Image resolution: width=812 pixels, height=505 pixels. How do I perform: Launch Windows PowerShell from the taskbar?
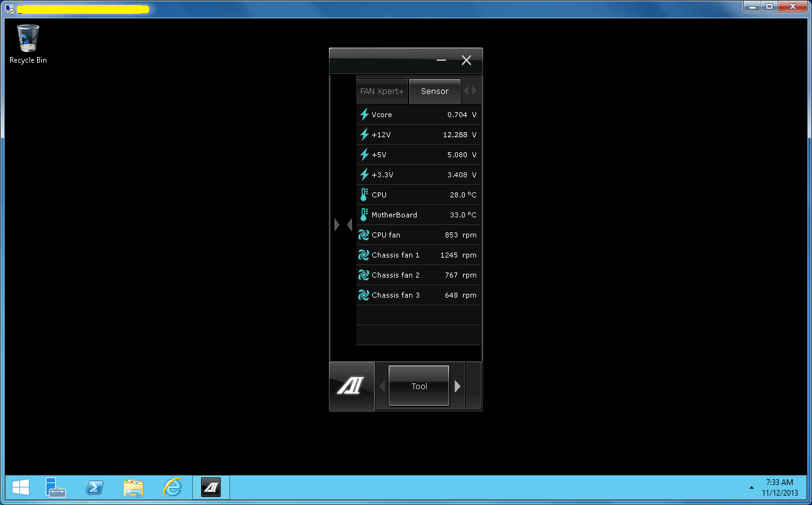[x=95, y=487]
